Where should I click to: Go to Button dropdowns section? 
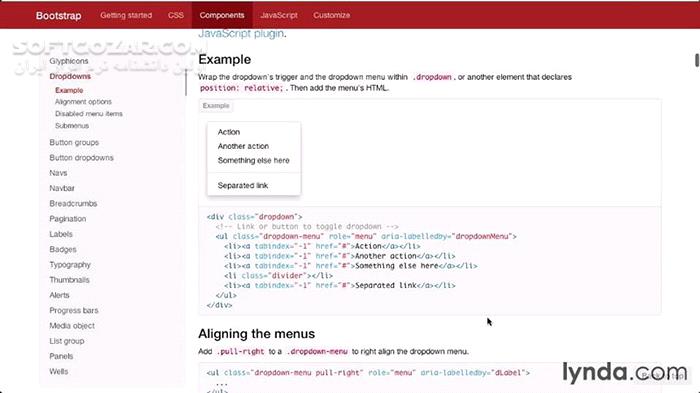coord(81,158)
